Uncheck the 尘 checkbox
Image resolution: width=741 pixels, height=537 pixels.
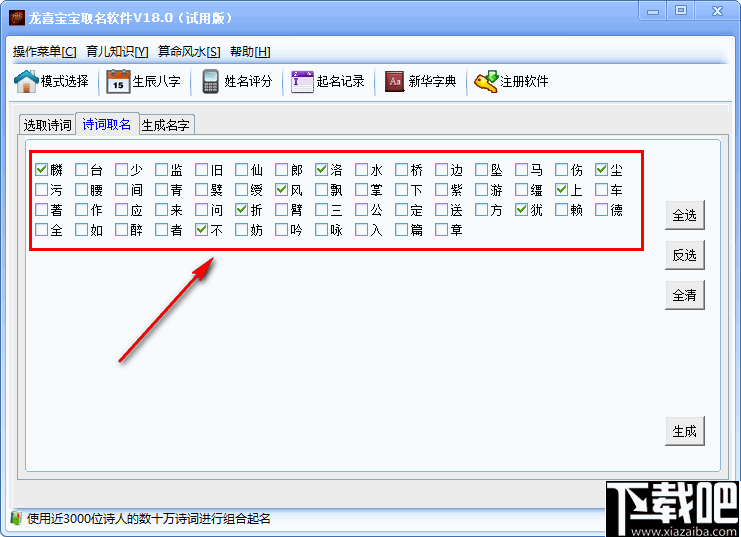pos(602,169)
